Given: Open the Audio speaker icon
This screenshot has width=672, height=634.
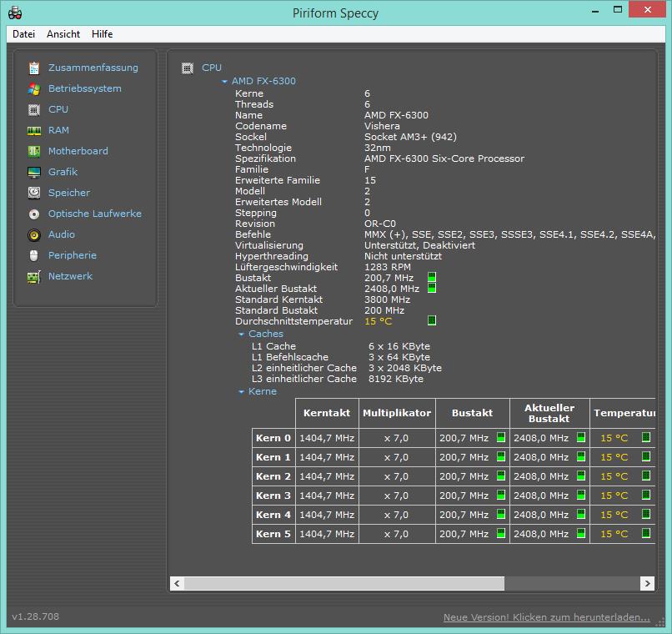Looking at the screenshot, I should click(x=34, y=235).
